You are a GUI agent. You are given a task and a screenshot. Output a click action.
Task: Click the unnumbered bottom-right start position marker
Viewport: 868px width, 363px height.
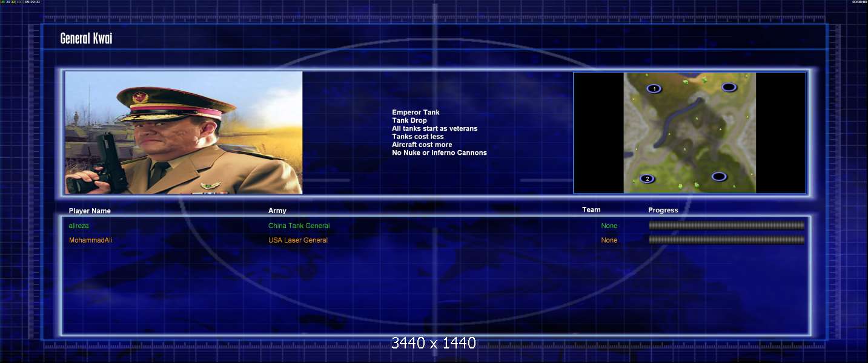719,177
